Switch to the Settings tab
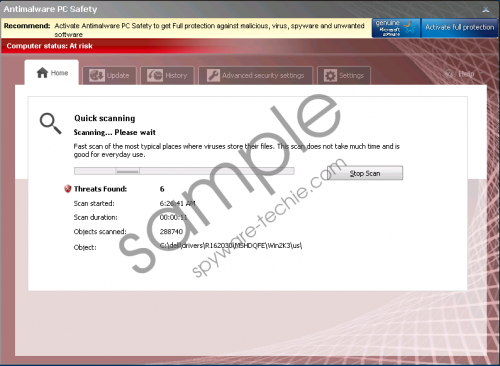 344,76
